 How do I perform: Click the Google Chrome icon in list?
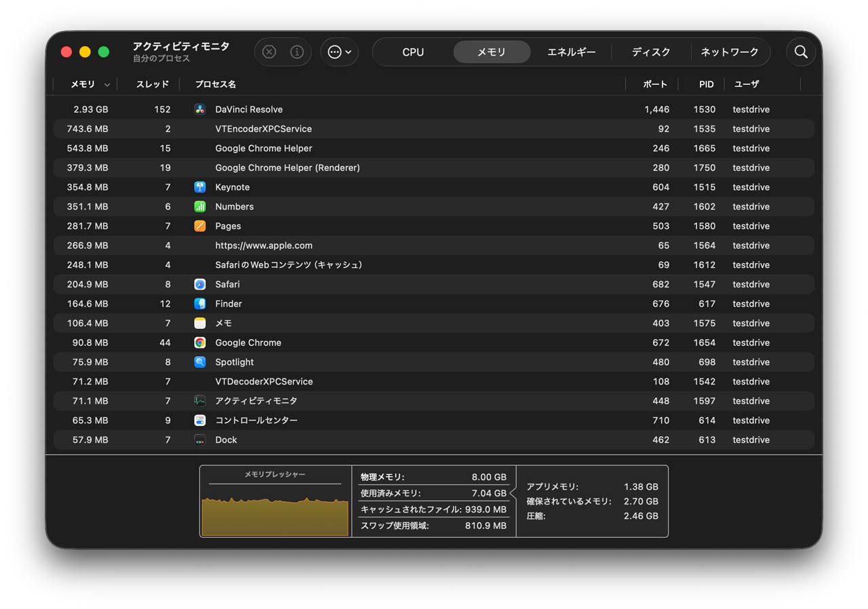(x=200, y=342)
